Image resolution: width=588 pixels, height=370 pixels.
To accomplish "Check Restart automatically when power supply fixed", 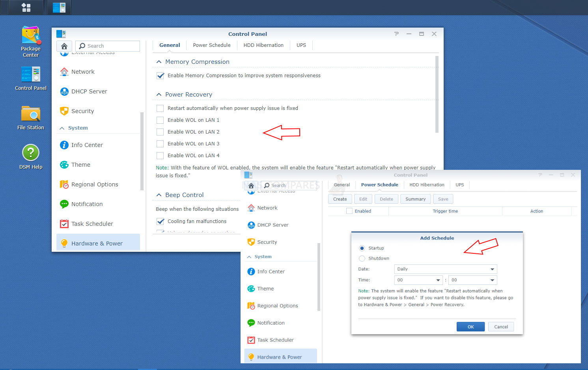I will tap(160, 108).
